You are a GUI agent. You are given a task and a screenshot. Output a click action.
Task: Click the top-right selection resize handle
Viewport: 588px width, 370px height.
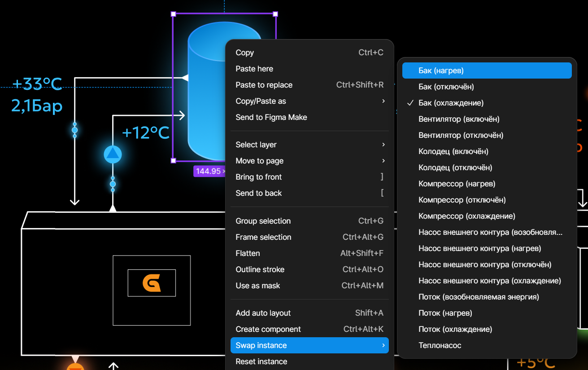(x=275, y=14)
